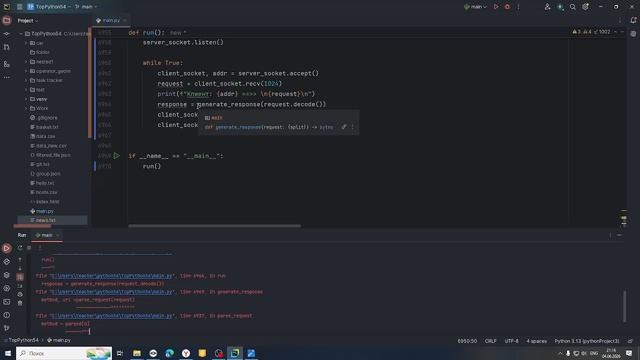Open traceback link for parse_request
Viewport: 640px width, 360px height.
[111, 316]
